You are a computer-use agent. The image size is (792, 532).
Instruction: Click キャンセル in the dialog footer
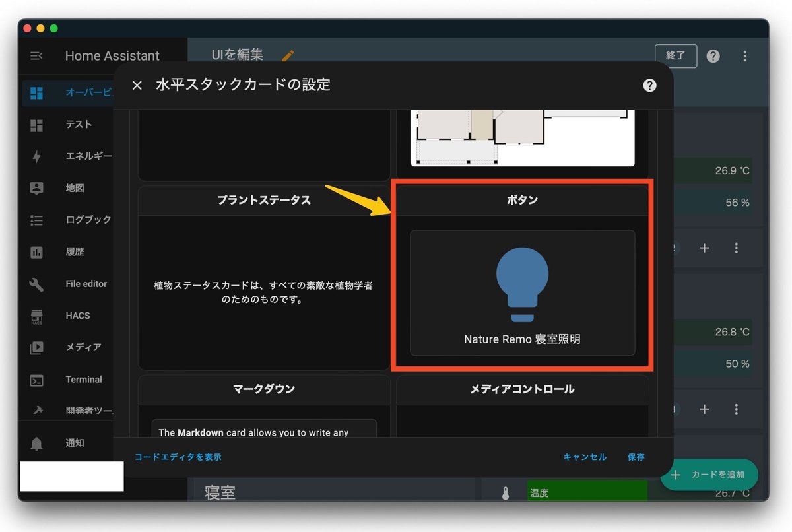point(585,457)
